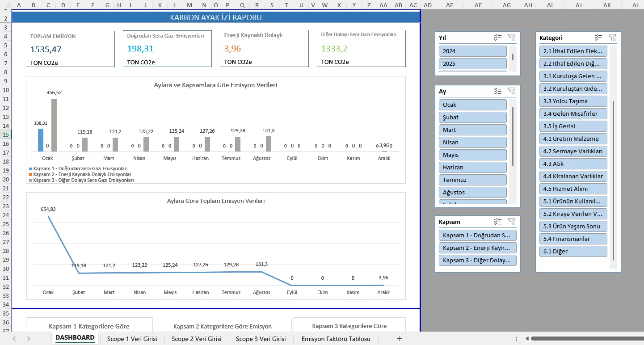Filter by year 2024 in the Yıl slicer
Image resolution: width=644 pixels, height=345 pixels.
tap(472, 51)
